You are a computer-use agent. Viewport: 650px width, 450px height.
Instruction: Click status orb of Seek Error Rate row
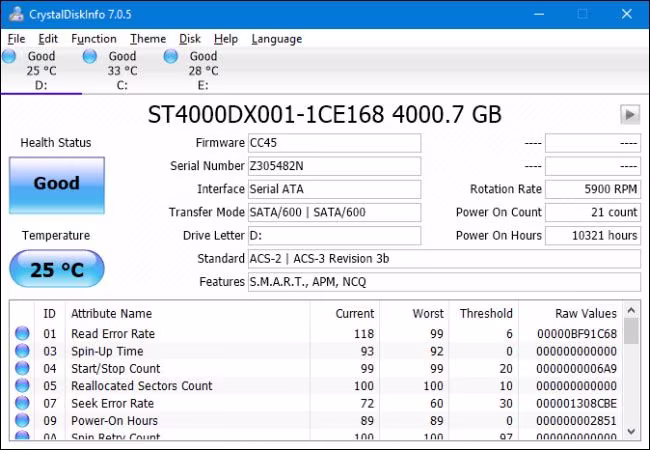[22, 403]
